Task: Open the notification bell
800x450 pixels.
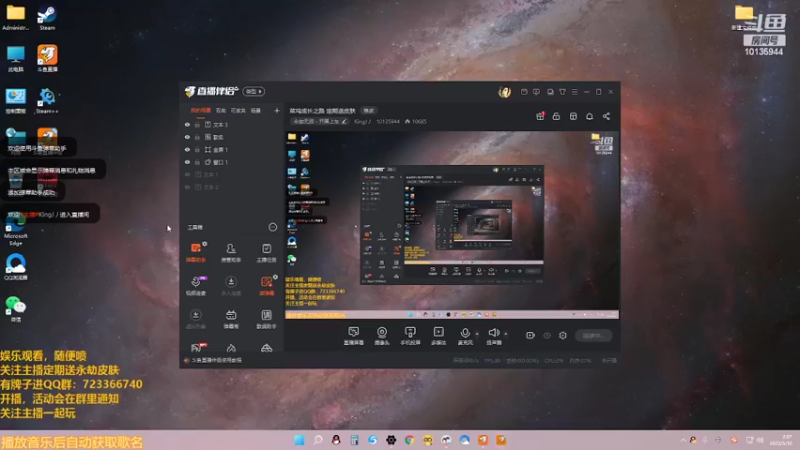Action: click(x=589, y=116)
